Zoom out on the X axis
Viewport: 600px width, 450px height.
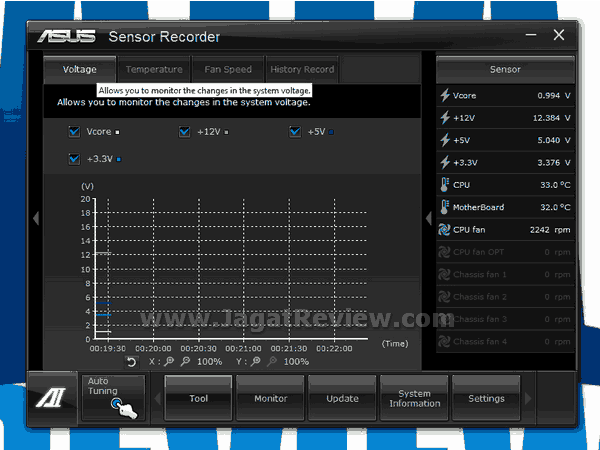185,361
